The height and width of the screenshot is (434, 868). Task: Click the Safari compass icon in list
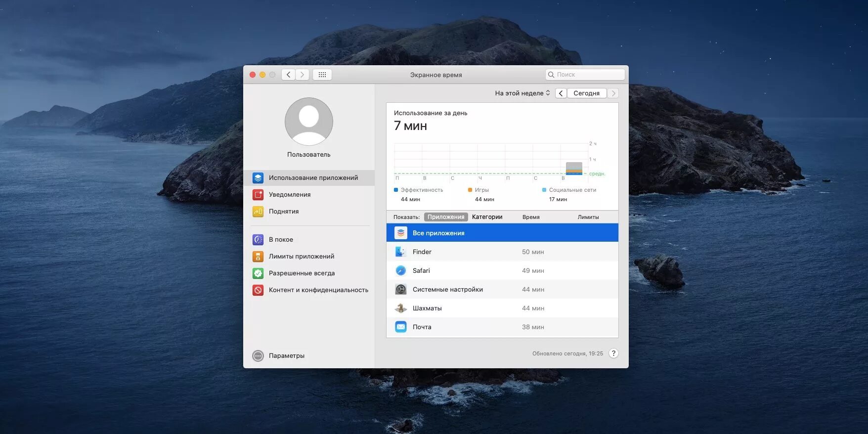[x=401, y=271]
